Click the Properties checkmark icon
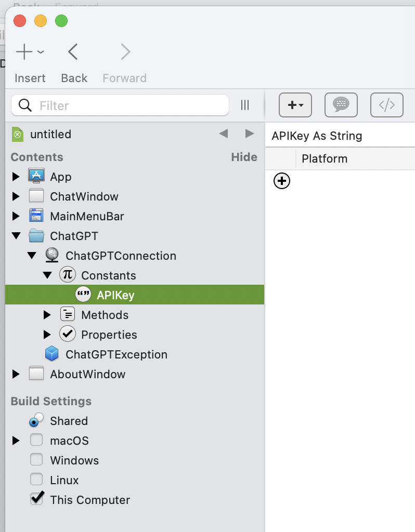Image resolution: width=415 pixels, height=532 pixels. 68,334
